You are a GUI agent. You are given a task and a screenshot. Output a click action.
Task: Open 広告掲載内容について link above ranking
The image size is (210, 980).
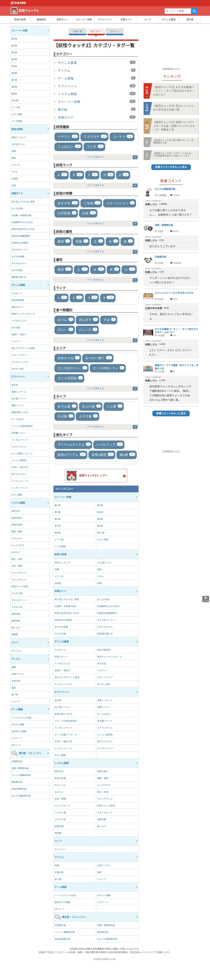tap(171, 69)
